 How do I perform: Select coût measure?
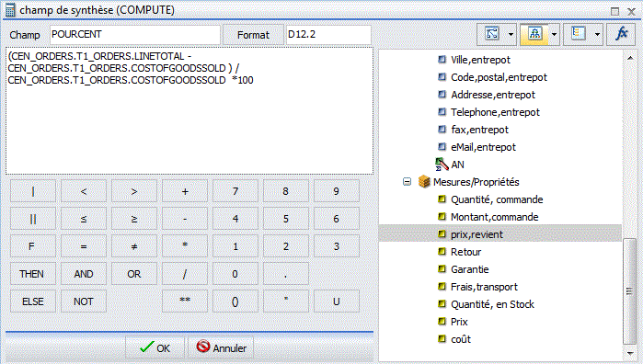click(461, 339)
